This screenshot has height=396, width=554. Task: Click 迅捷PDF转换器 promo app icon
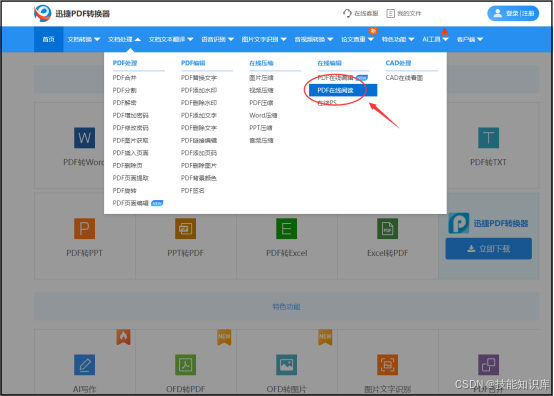coord(459,223)
